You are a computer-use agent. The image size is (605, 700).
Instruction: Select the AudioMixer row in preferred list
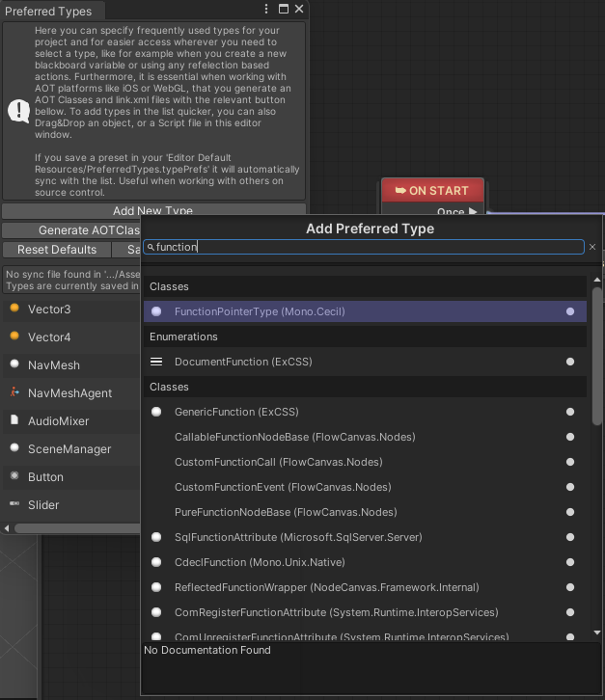pos(71,421)
